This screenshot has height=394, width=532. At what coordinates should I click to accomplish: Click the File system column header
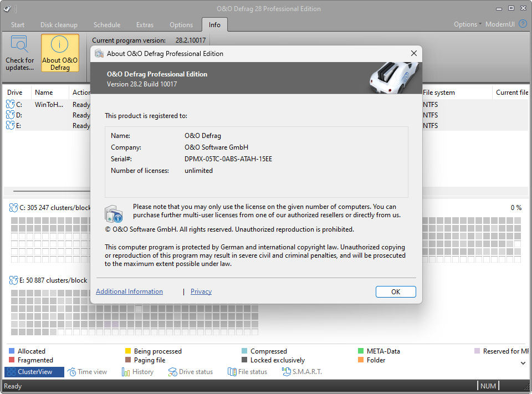pyautogui.click(x=457, y=93)
